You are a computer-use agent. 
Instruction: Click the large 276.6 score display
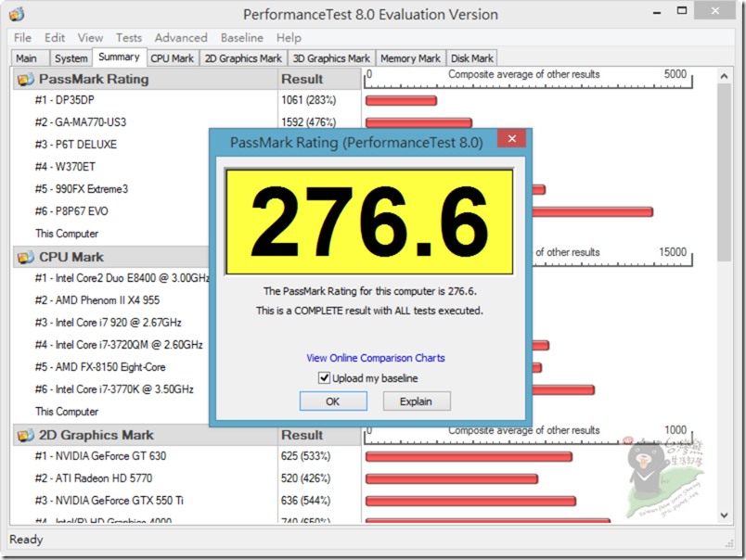[x=369, y=222]
